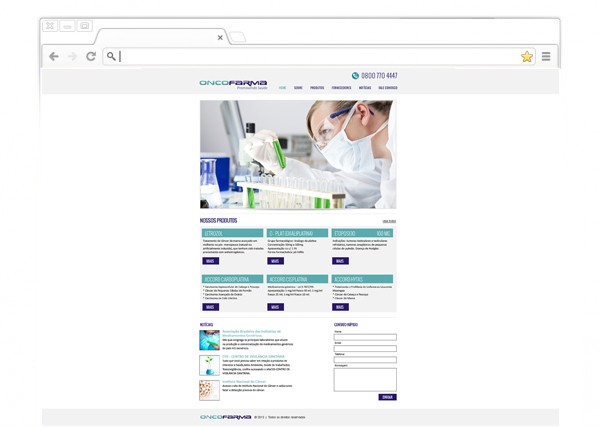The height and width of the screenshot is (427, 600).
Task: Open the CVS Centro de Vigilância Sanitária link
Action: coord(253,356)
